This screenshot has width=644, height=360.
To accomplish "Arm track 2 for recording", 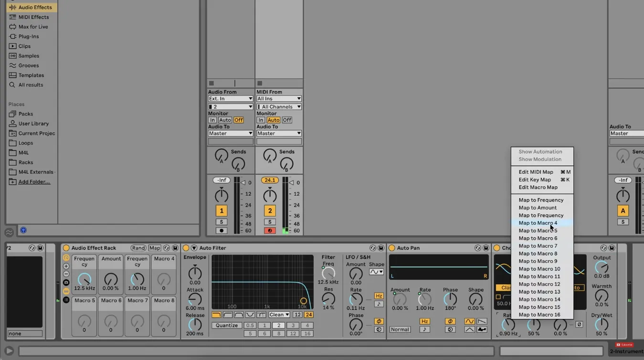I will click(x=270, y=231).
